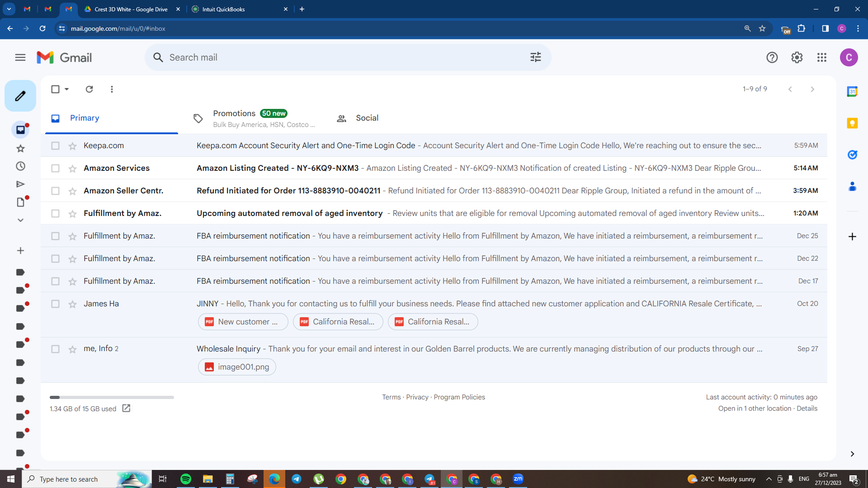Open Spotify from the taskbar

click(185, 479)
